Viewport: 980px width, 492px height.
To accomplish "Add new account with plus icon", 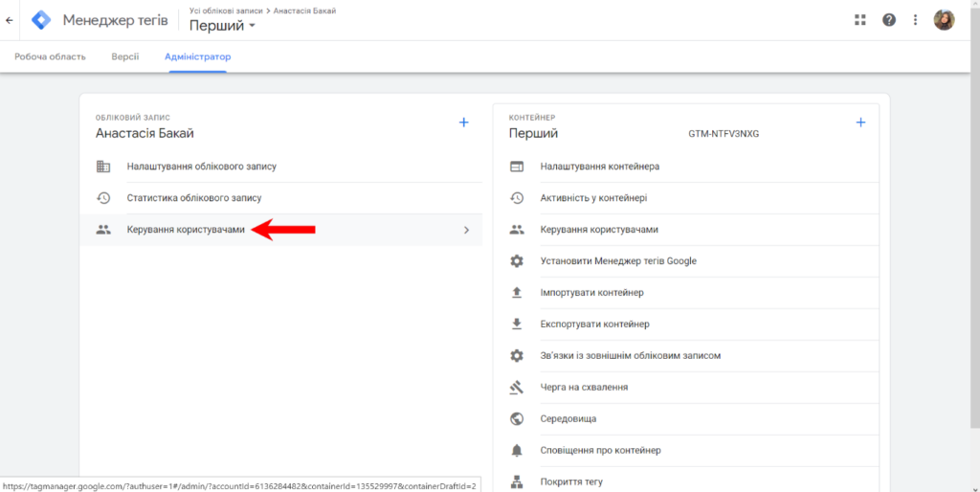I will coord(464,123).
